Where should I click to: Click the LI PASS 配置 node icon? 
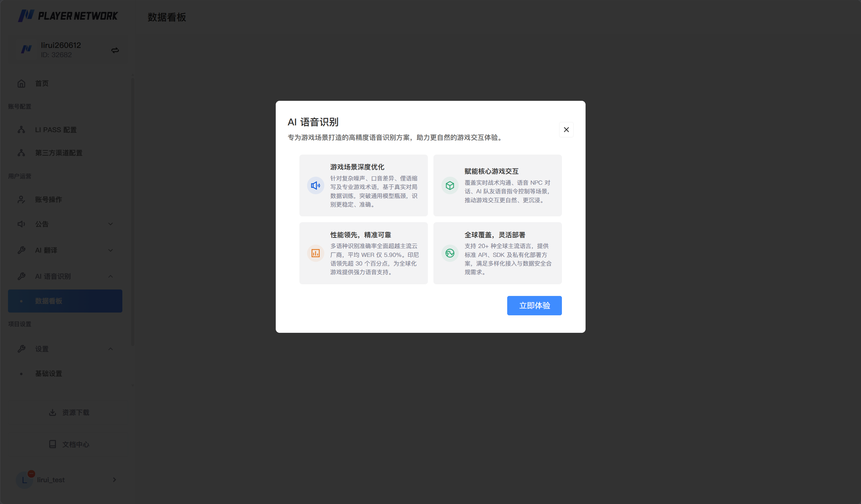click(x=21, y=129)
